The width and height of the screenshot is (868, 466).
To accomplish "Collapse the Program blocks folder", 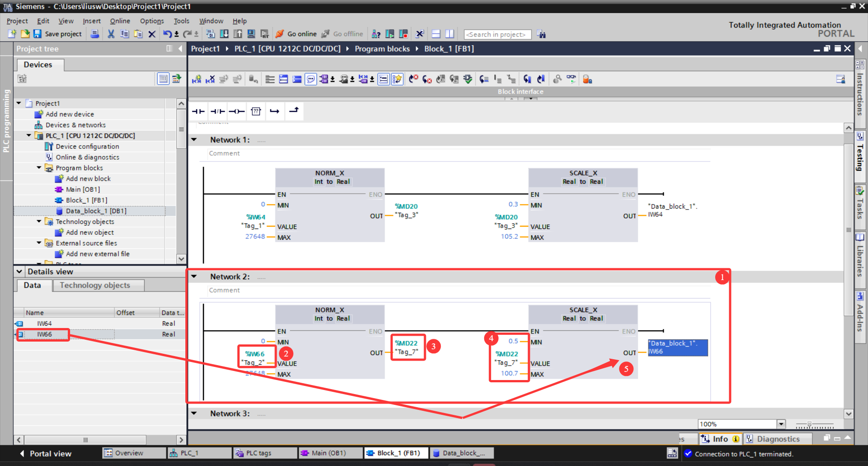I will click(39, 167).
